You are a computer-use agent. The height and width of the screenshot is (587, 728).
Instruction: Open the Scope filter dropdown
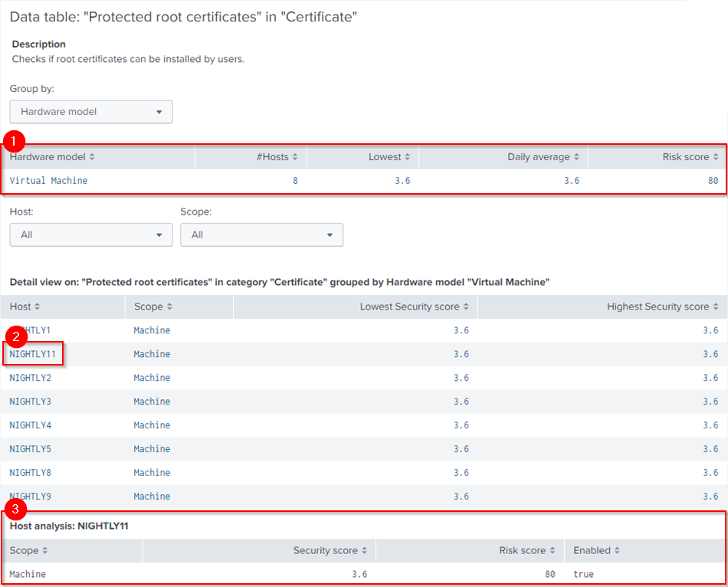coord(261,234)
